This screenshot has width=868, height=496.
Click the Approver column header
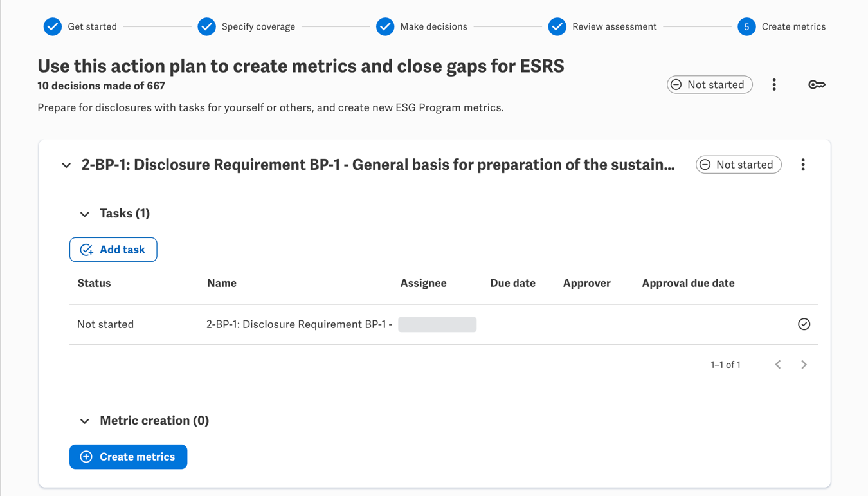(586, 283)
